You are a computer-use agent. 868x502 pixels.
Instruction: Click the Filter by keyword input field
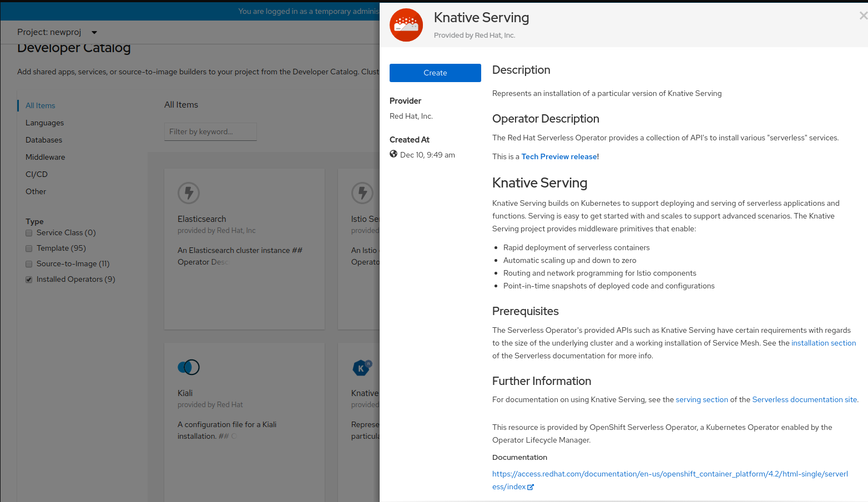click(210, 131)
